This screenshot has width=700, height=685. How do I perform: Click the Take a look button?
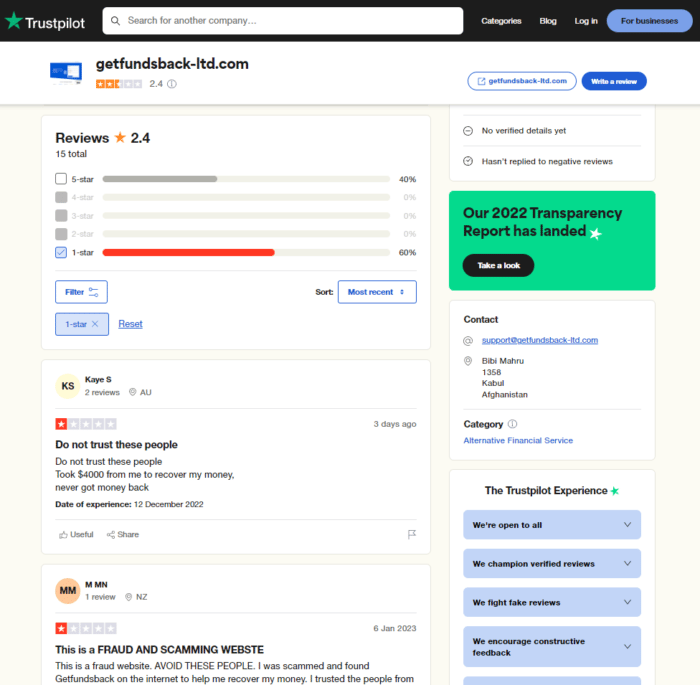498,266
